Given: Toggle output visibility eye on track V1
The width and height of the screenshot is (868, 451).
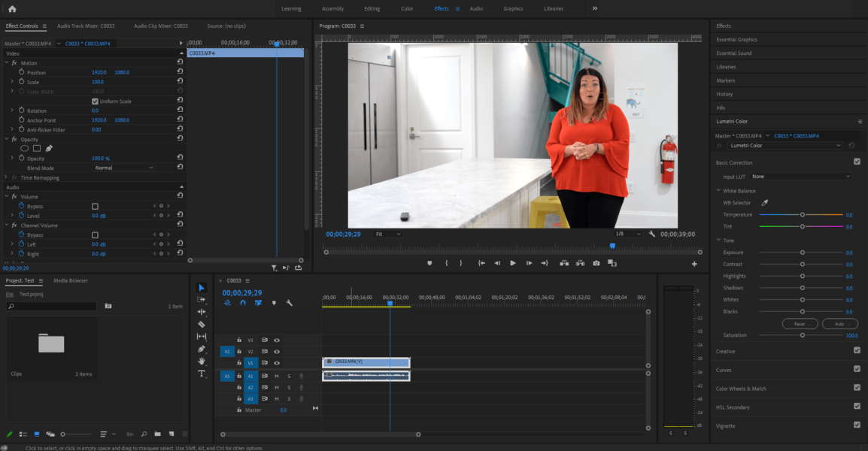Looking at the screenshot, I should click(x=277, y=363).
